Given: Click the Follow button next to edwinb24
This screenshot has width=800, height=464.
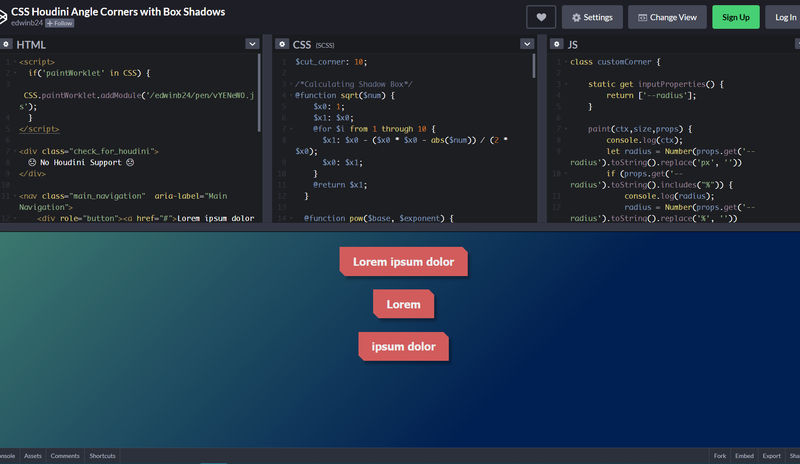Looking at the screenshot, I should tap(60, 23).
